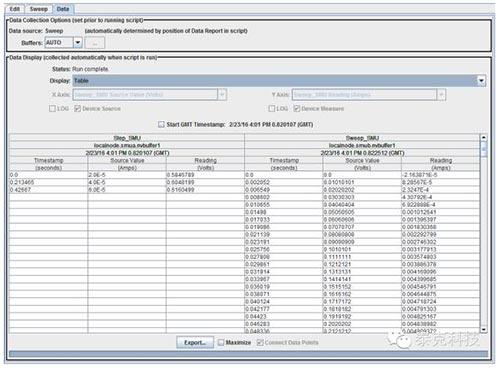Toggle the Device Measure checkbox
The image size is (500, 368).
coord(297,109)
